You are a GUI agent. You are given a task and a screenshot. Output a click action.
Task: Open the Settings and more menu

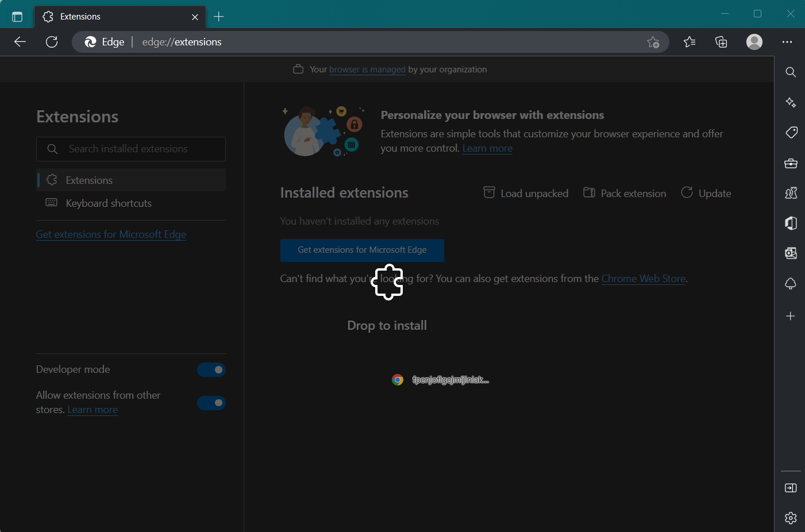[787, 42]
